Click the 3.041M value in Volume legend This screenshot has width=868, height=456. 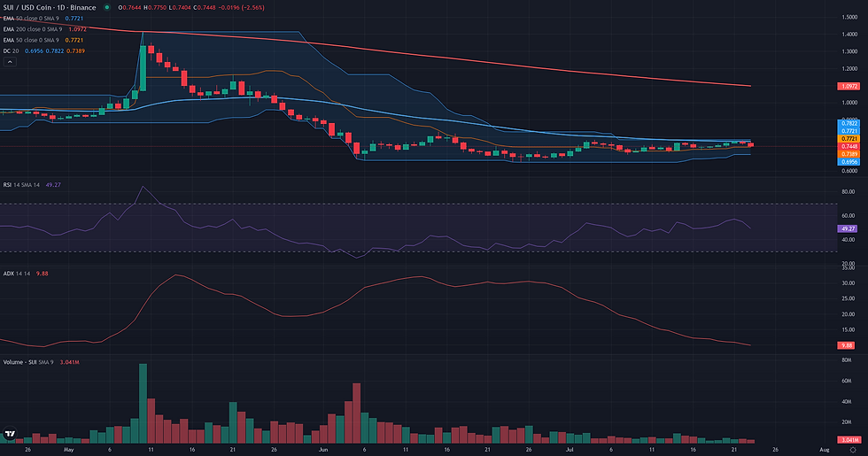pos(69,362)
